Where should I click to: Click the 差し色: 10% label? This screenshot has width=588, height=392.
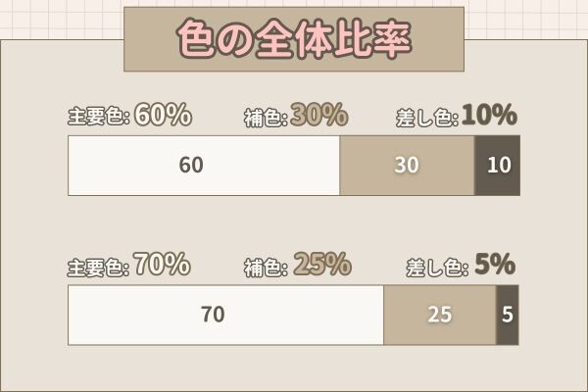point(457,115)
